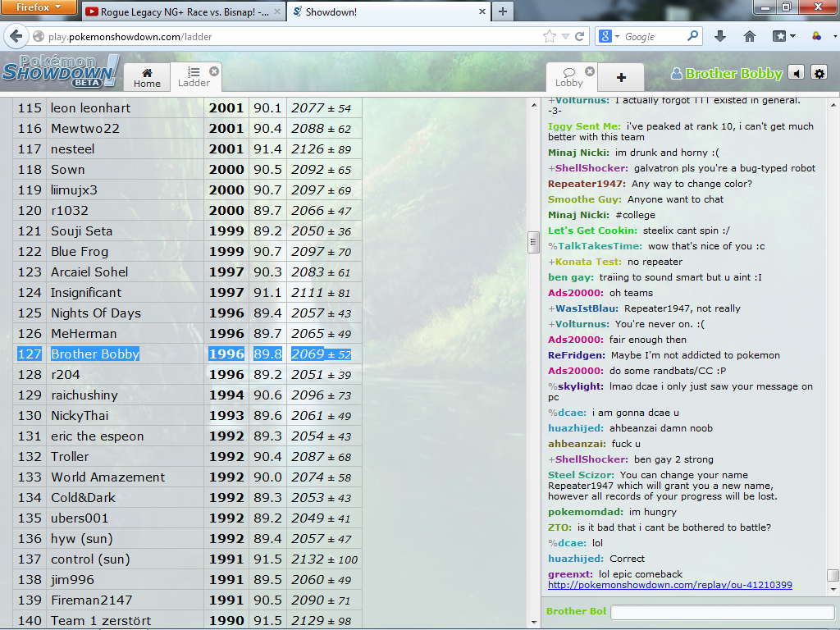The image size is (840, 630).
Task: Mute sound with the speaker icon
Action: [796, 73]
